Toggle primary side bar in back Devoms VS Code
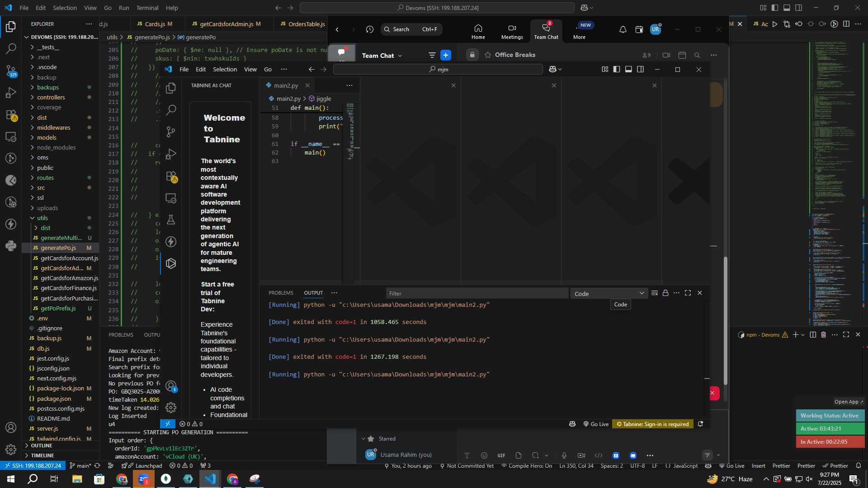The width and height of the screenshot is (868, 488). [775, 8]
